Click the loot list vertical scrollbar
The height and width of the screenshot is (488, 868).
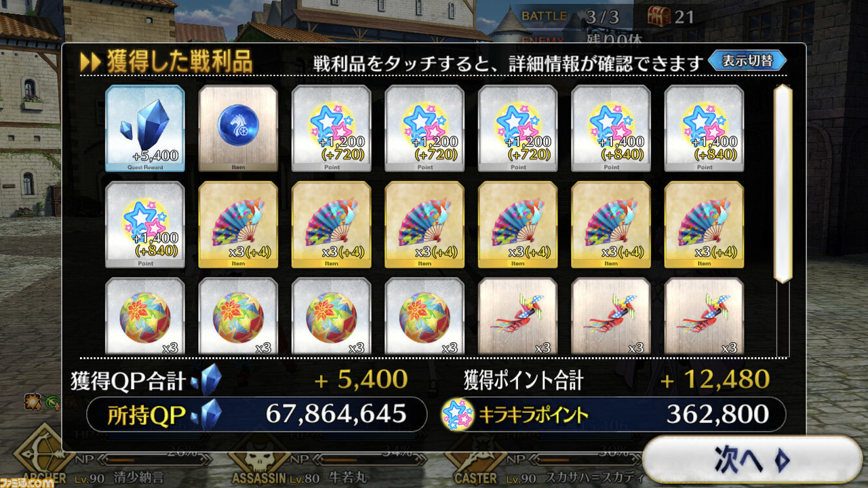pyautogui.click(x=783, y=183)
